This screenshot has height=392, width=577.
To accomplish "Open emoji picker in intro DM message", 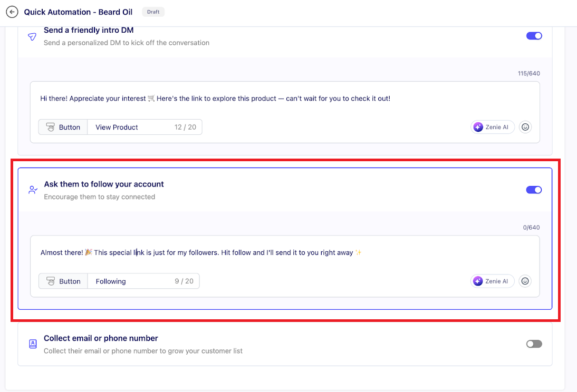I will (525, 127).
